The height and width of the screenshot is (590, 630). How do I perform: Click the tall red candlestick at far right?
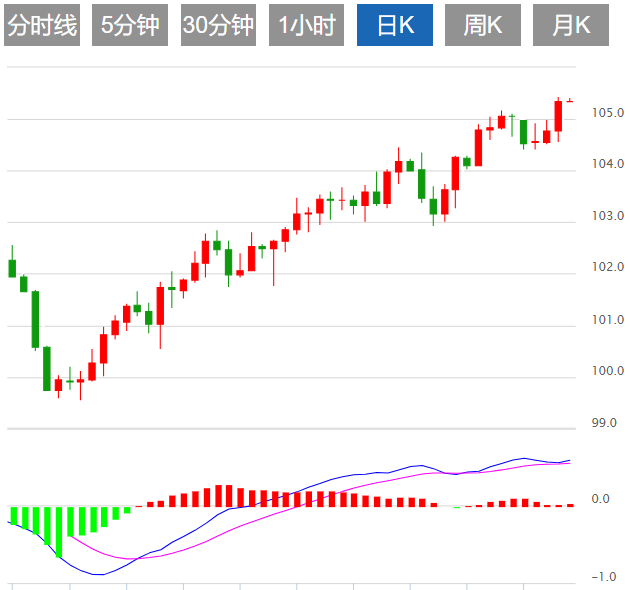558,116
